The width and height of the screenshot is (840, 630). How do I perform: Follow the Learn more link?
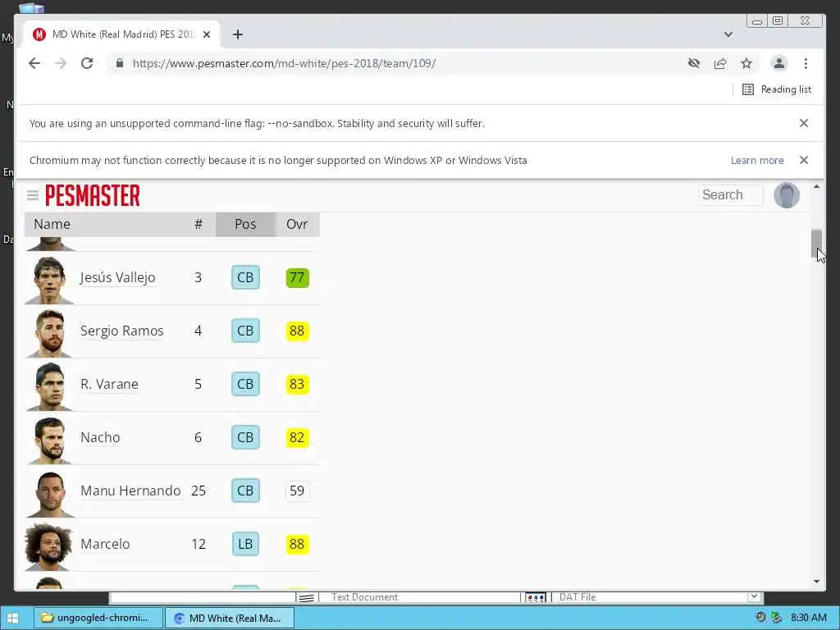tap(757, 160)
